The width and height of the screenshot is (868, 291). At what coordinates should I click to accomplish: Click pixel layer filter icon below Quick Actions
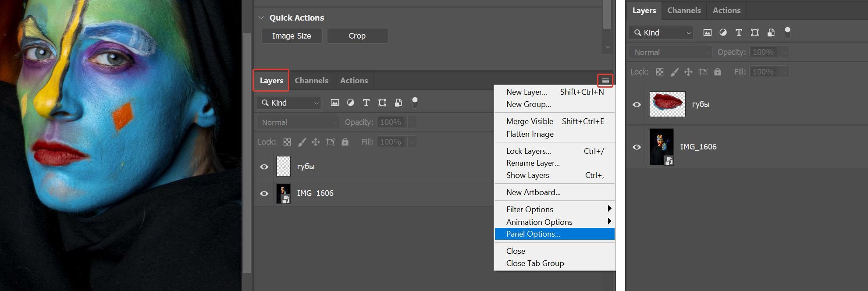point(335,103)
